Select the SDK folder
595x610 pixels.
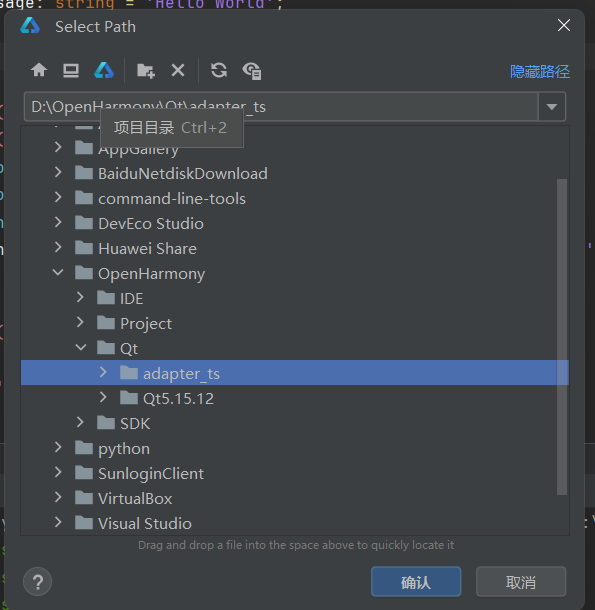(x=135, y=424)
